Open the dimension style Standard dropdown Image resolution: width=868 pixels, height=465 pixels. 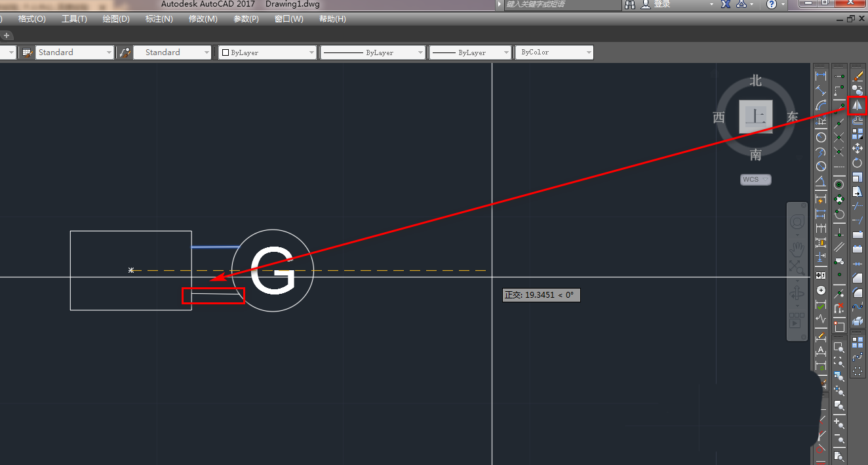coord(172,52)
